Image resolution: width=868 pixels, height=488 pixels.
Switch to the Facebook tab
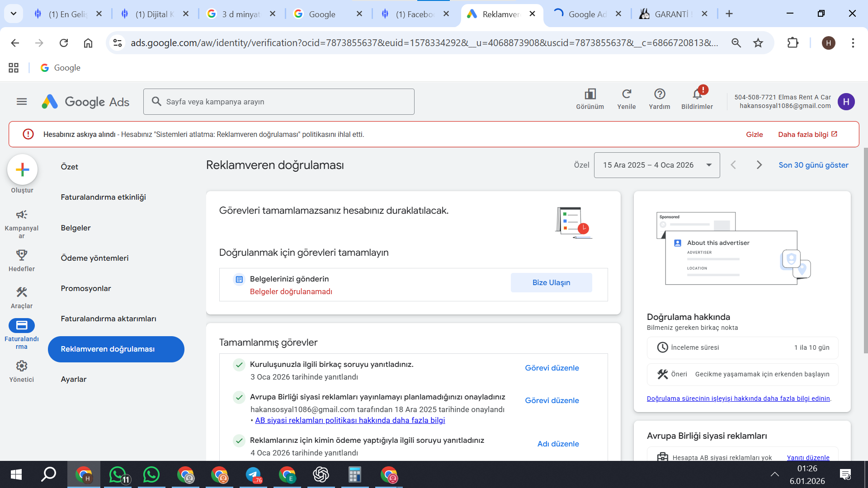point(415,14)
